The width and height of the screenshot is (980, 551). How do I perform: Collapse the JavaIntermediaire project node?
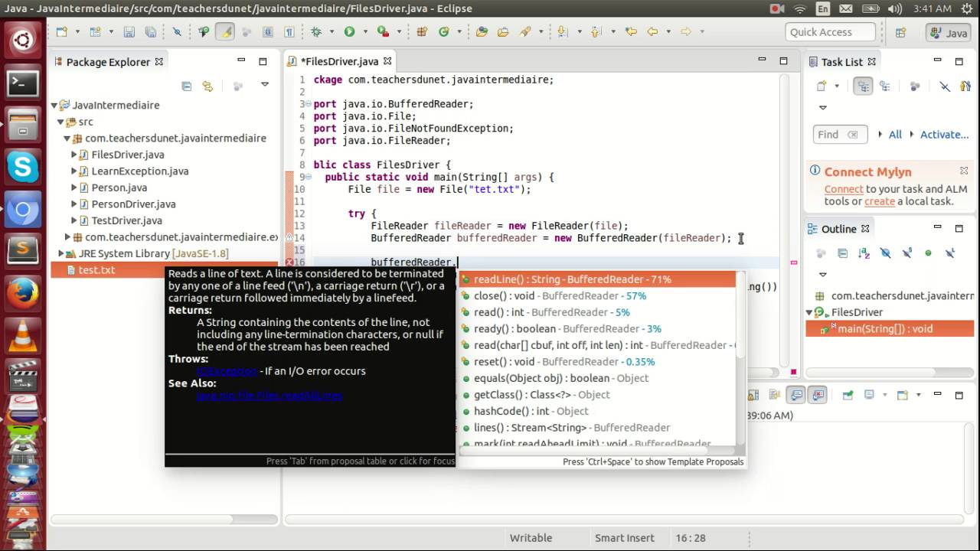55,106
